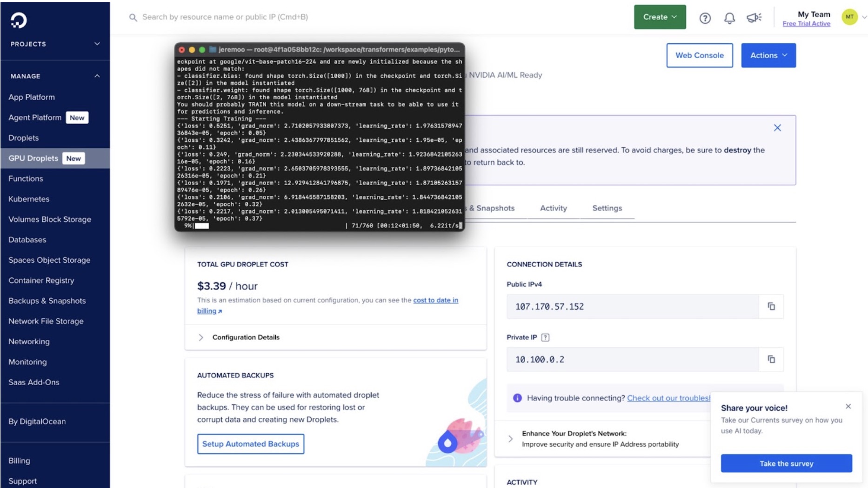Copy the Private IP address

click(x=771, y=359)
